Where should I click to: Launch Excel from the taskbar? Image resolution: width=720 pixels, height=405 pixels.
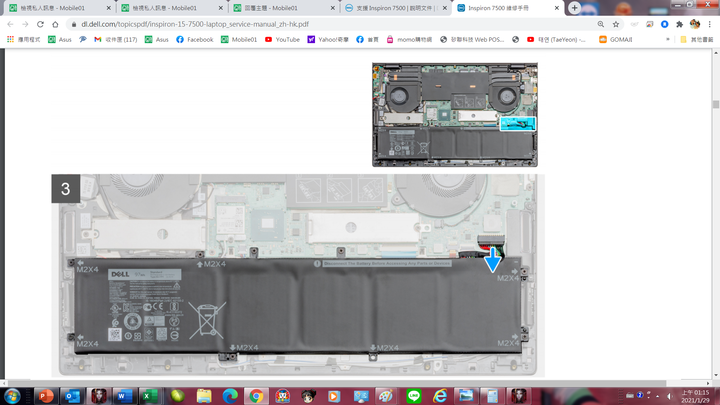[x=151, y=396]
